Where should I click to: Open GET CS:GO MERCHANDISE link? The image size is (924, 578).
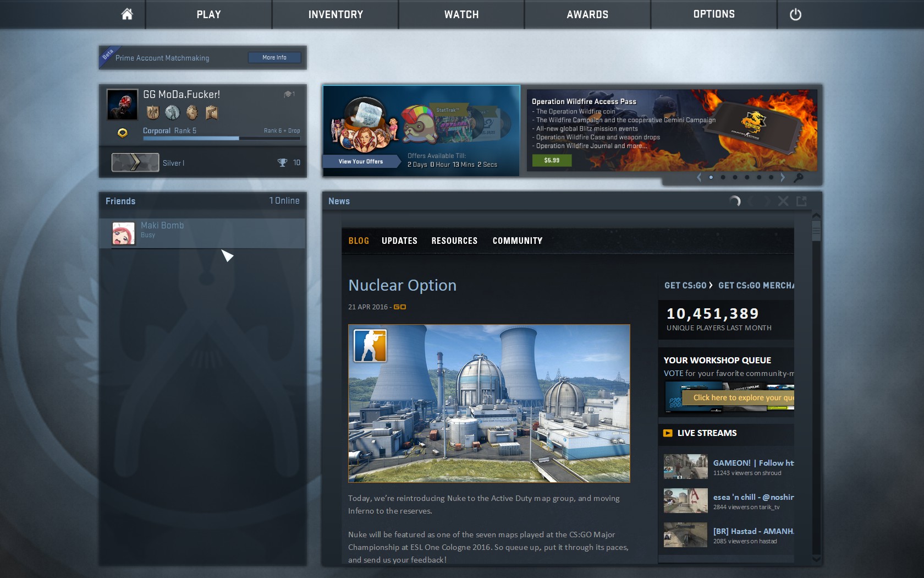pos(756,285)
